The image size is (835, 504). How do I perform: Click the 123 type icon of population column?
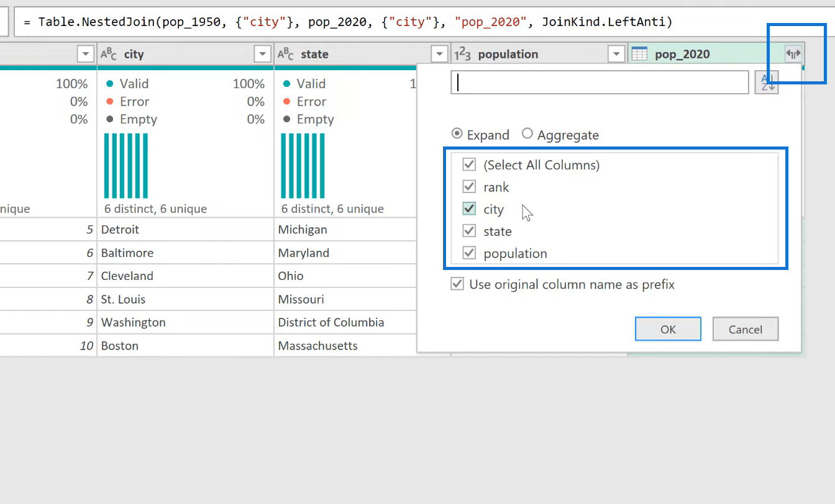coord(463,55)
